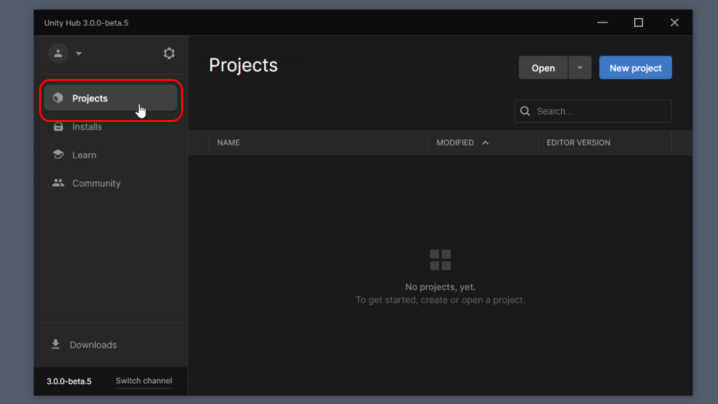Toggle the MODIFIED sort arrow

[485, 142]
